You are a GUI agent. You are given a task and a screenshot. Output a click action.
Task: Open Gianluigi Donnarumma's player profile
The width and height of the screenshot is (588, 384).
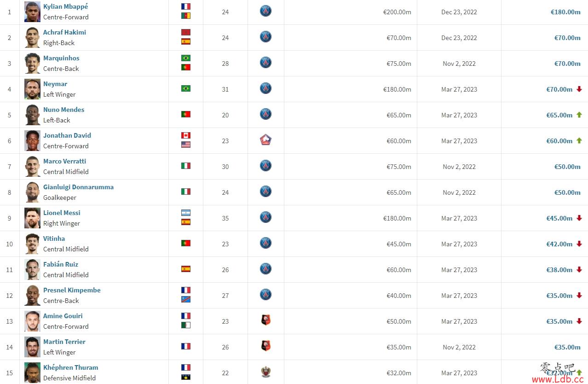(78, 187)
